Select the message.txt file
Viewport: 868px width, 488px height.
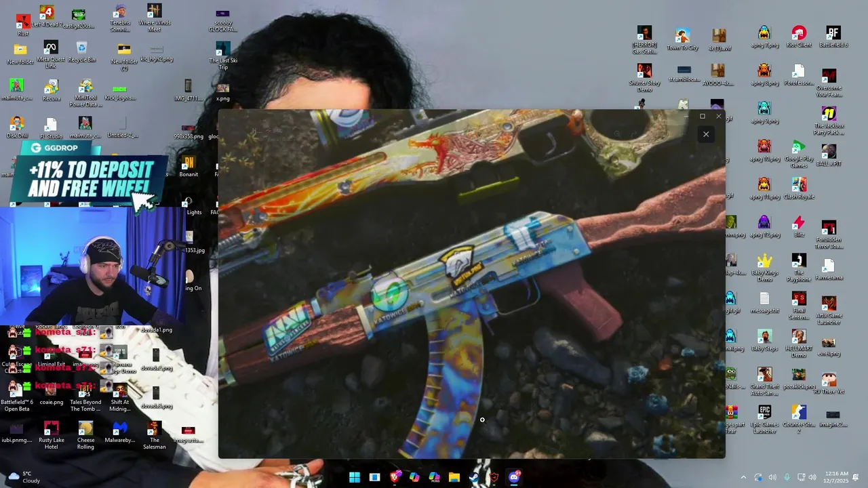click(x=765, y=302)
